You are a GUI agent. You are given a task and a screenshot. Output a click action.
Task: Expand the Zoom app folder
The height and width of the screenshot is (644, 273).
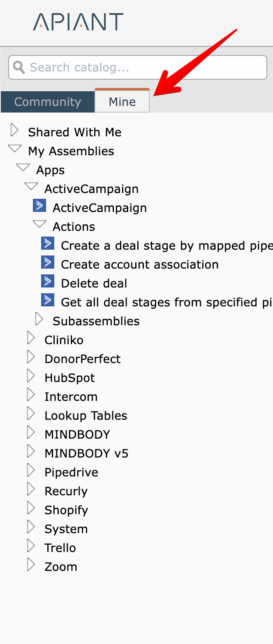31,565
